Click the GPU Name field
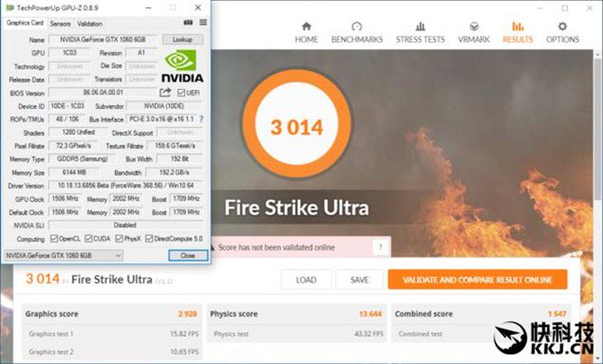 (103, 39)
